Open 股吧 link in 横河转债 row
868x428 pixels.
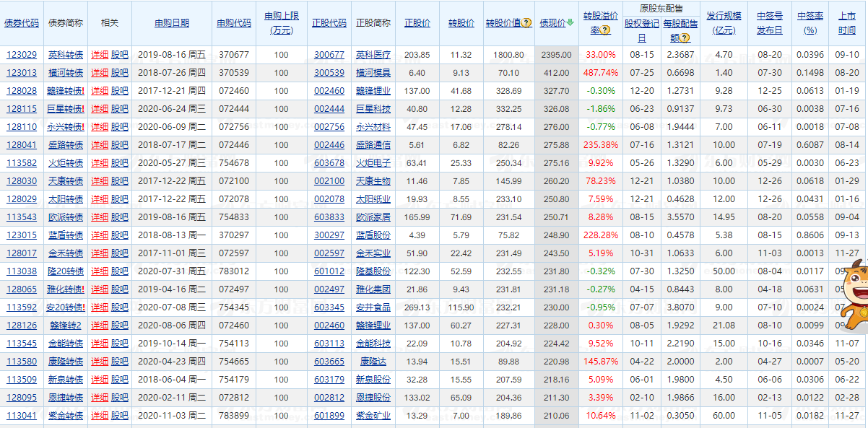[120, 73]
